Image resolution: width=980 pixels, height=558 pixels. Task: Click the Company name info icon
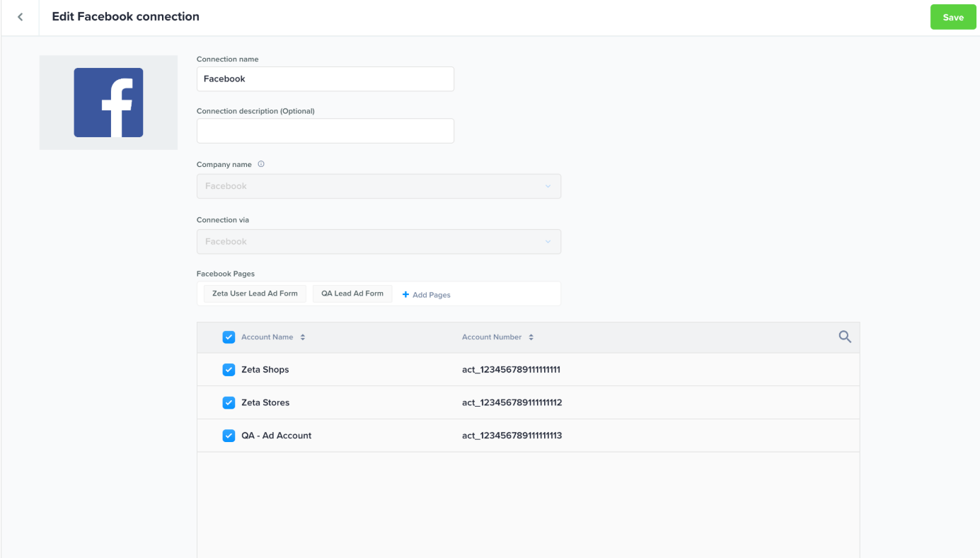(x=261, y=164)
